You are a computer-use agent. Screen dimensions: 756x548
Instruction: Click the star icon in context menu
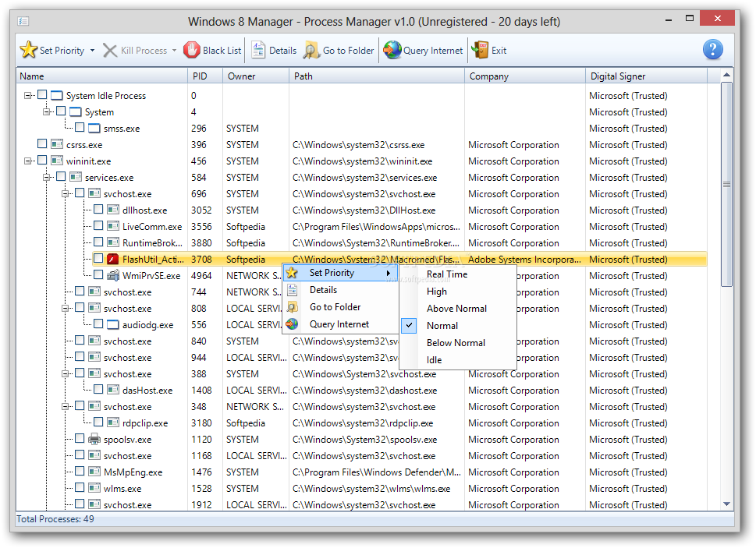292,273
